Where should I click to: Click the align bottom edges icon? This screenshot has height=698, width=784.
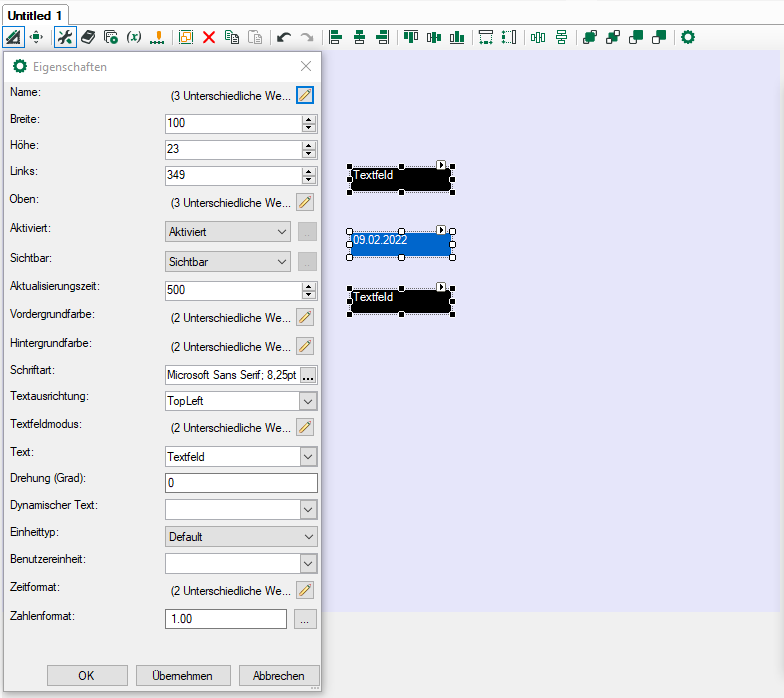coord(457,37)
